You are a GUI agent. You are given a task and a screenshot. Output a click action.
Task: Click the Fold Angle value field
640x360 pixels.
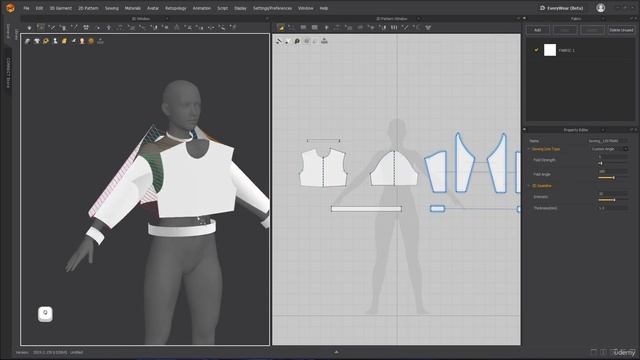pos(612,171)
